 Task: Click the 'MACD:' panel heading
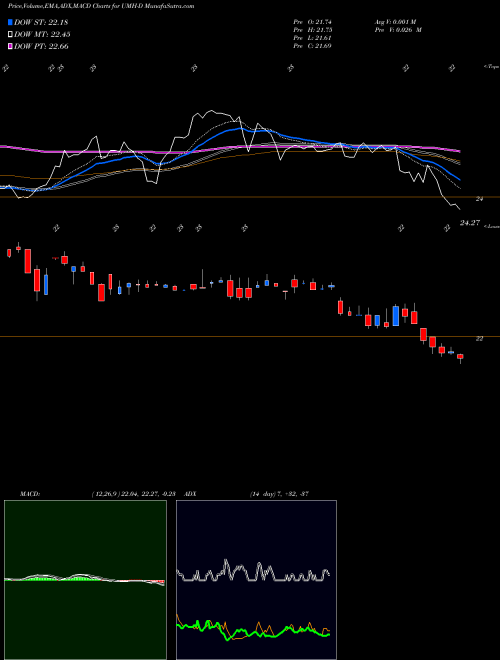point(30,494)
